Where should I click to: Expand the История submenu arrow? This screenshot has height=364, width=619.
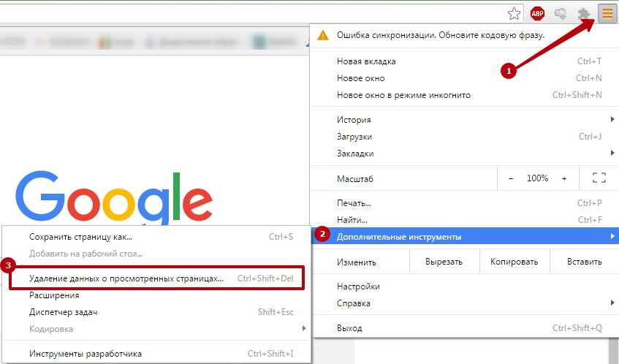tap(612, 119)
